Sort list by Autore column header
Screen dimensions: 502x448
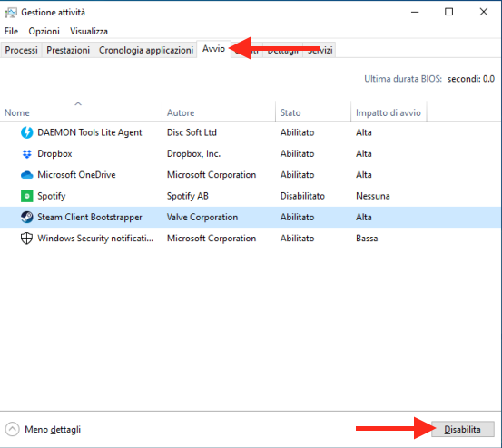(x=219, y=112)
